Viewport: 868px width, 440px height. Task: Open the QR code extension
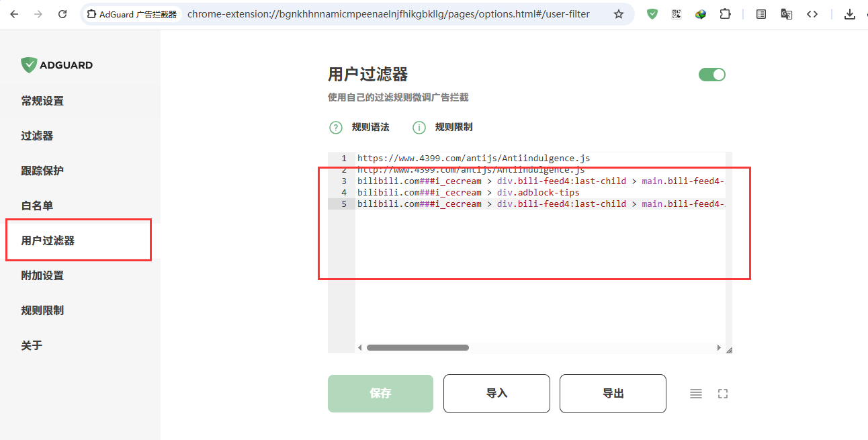[677, 14]
